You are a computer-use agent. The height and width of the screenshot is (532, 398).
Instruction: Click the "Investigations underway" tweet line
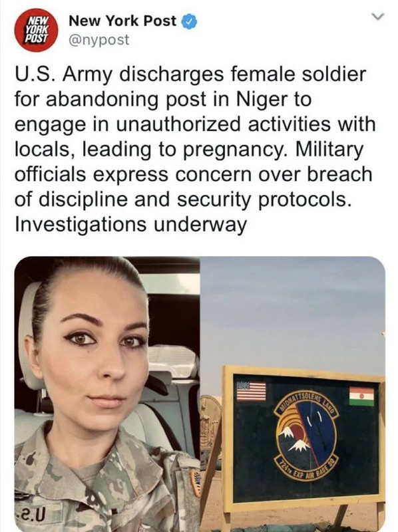pyautogui.click(x=130, y=224)
